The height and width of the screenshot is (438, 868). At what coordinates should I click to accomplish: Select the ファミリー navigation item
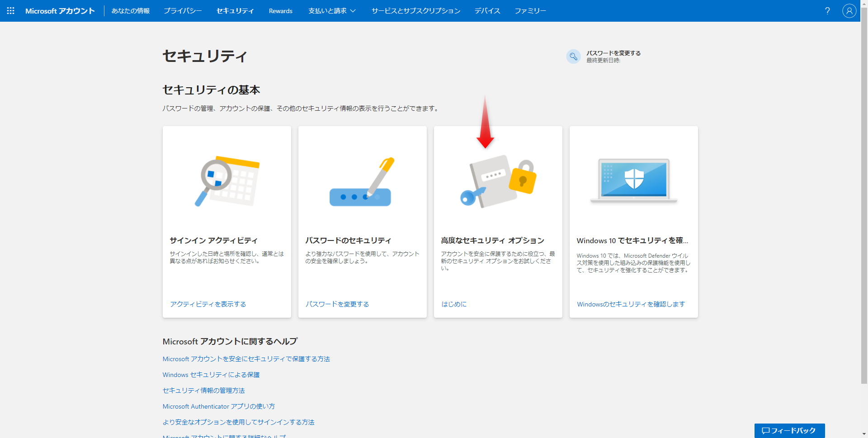(530, 11)
